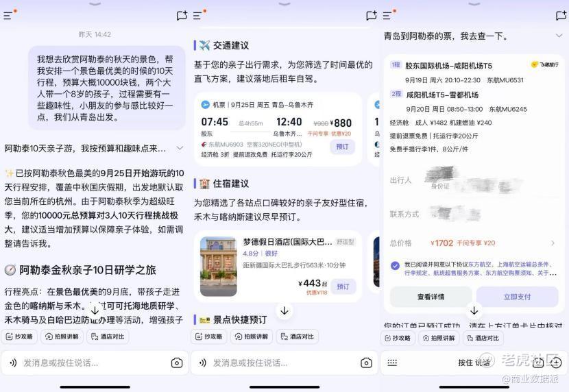Check the agreement checkbox beside 我已阅读并同意

[x=395, y=265]
